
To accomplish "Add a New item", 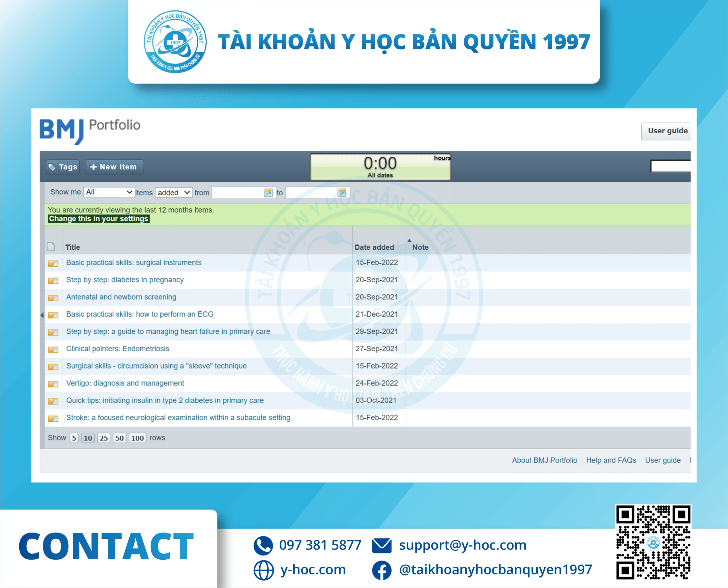I will (x=115, y=167).
